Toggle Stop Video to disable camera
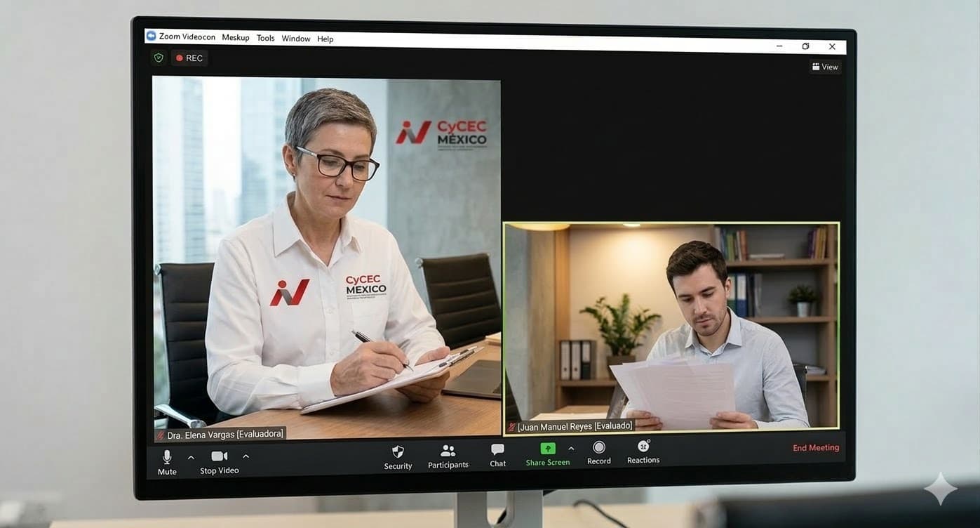The image size is (980, 528). [218, 456]
